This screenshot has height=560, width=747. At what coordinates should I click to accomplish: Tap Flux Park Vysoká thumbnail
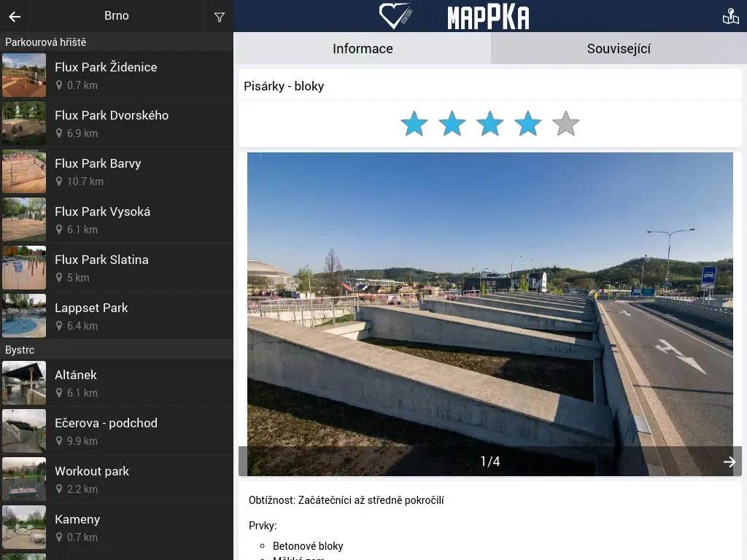(x=24, y=219)
